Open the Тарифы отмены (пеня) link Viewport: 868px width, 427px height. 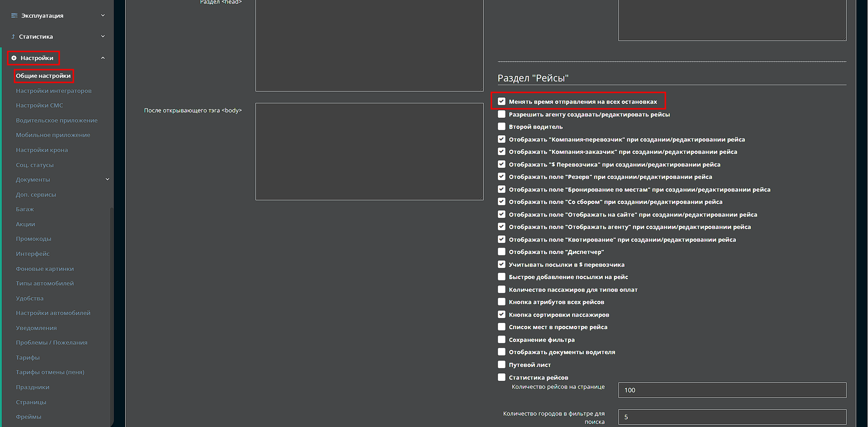coord(50,372)
